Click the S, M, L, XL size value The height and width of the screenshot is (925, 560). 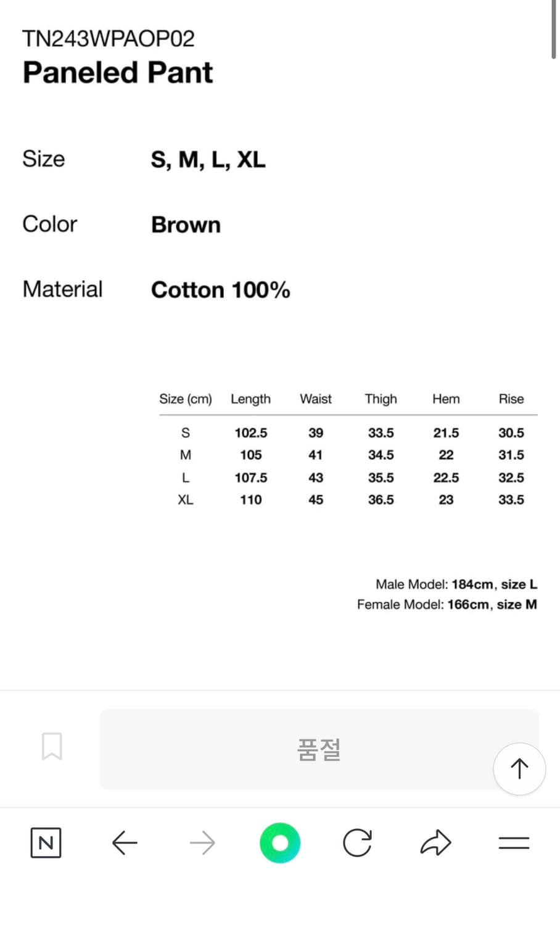[x=208, y=160]
